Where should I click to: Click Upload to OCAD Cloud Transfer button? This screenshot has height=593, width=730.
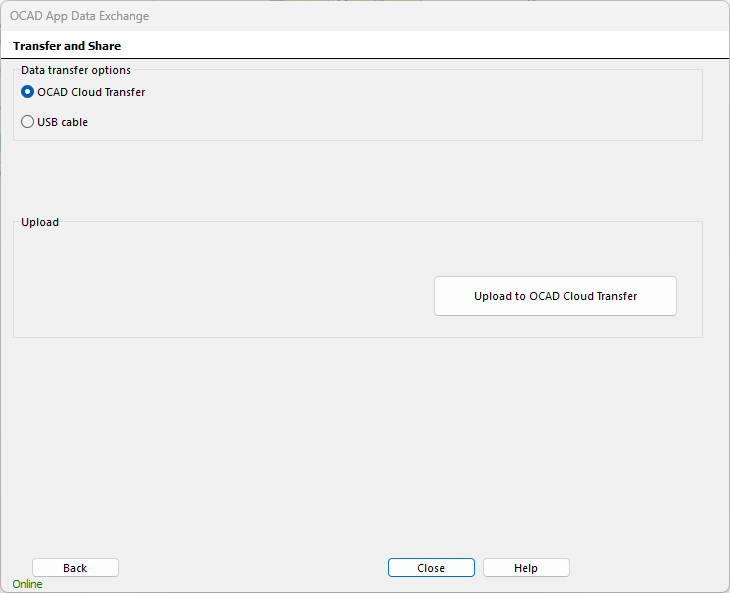(555, 296)
